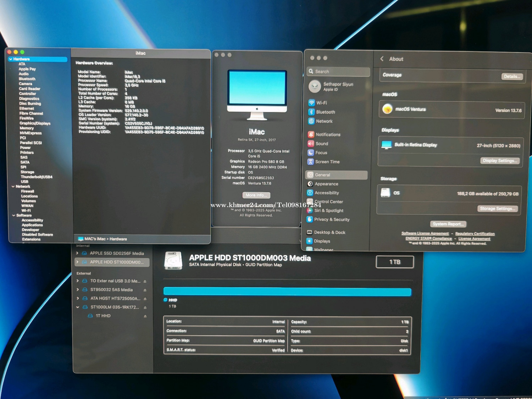The height and width of the screenshot is (399, 532).
Task: Select Card Reader in System Information
Action: click(29, 89)
